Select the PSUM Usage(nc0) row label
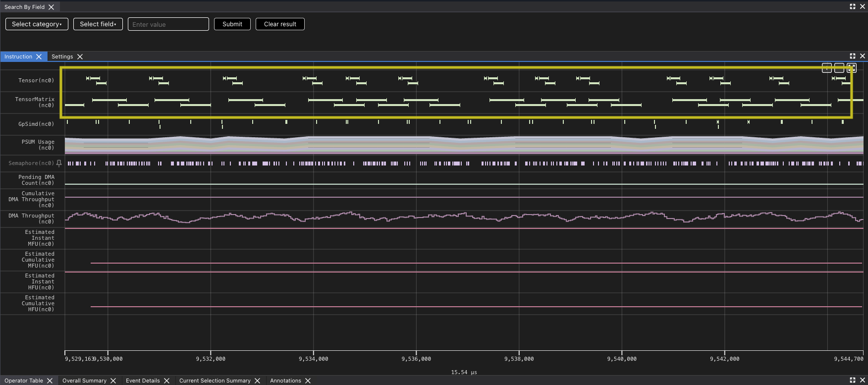 (38, 145)
